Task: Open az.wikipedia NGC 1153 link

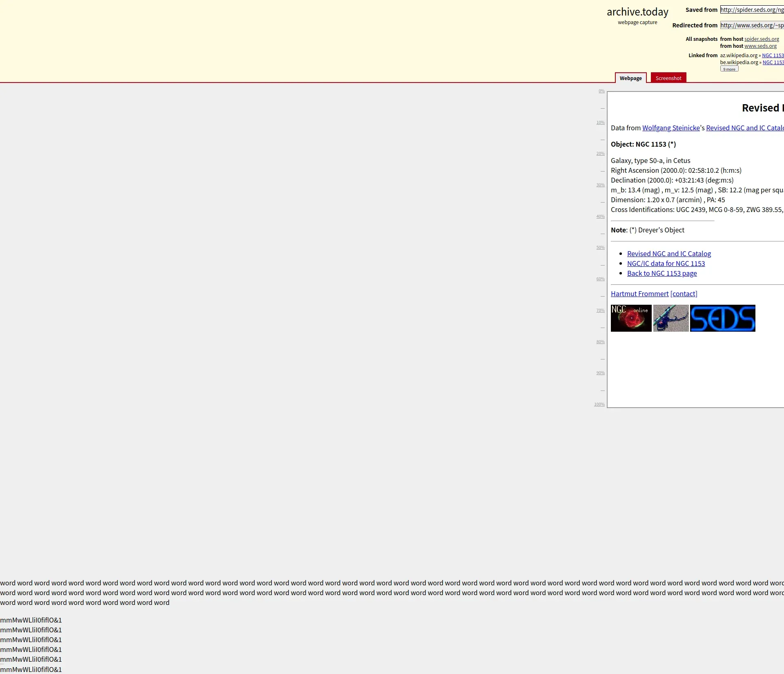Action: pos(773,56)
